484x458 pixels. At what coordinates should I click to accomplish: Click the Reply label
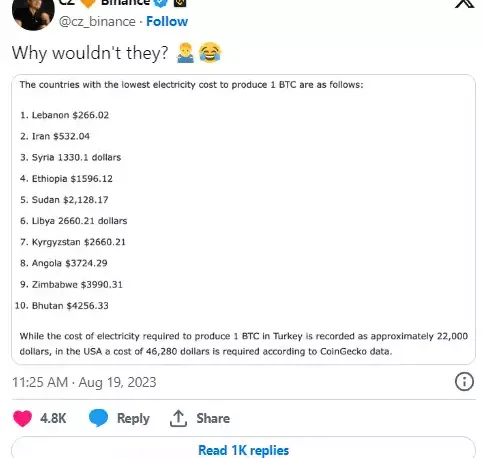[x=133, y=419]
